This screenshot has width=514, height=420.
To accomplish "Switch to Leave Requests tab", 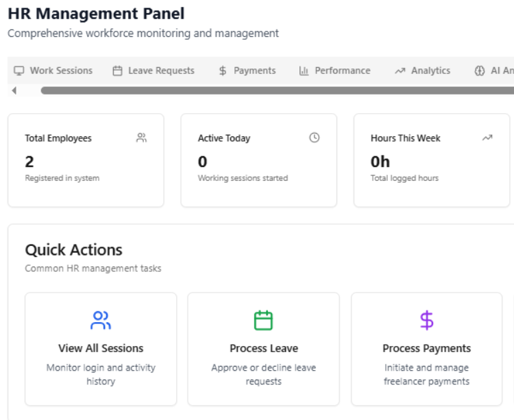I will pyautogui.click(x=154, y=71).
